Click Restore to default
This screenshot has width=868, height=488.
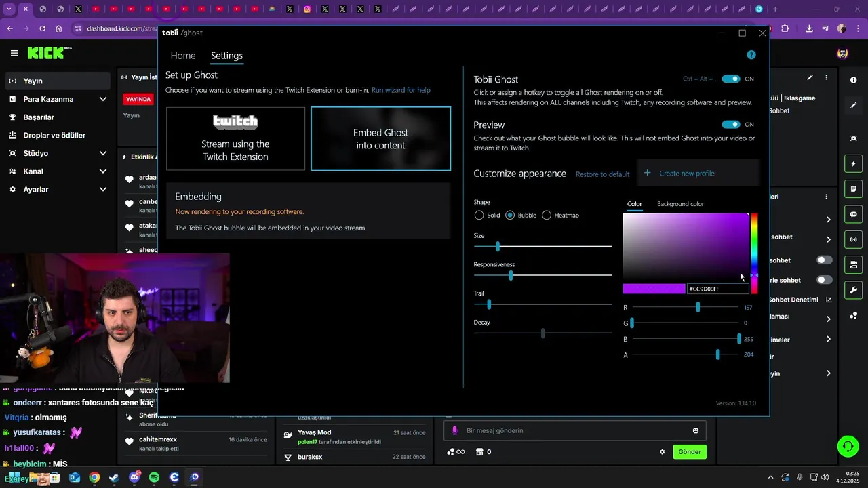click(x=602, y=174)
